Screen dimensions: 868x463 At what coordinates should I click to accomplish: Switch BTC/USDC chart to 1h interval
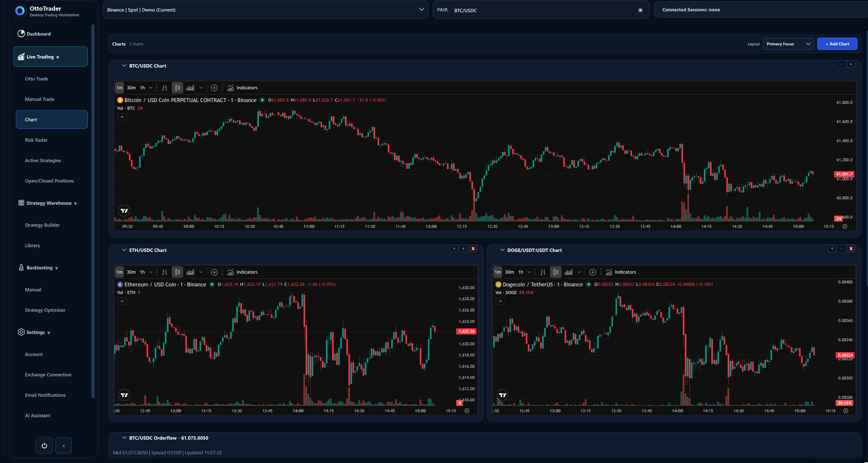tap(142, 88)
